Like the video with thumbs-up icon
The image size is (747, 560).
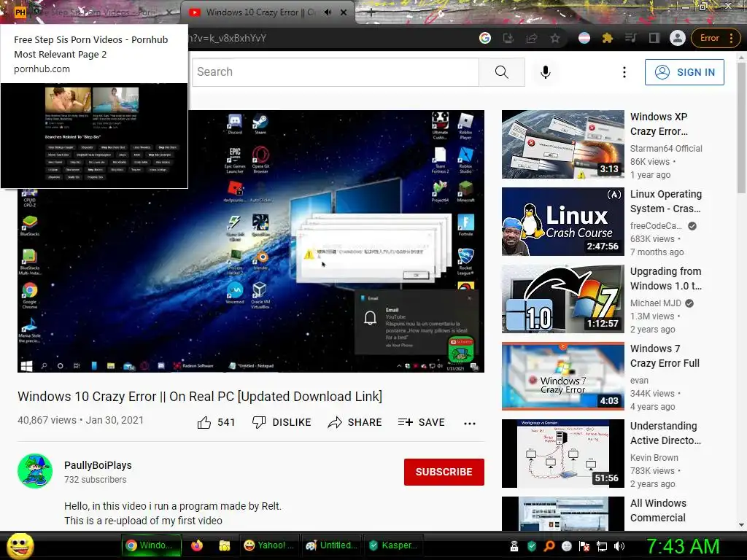pyautogui.click(x=204, y=422)
